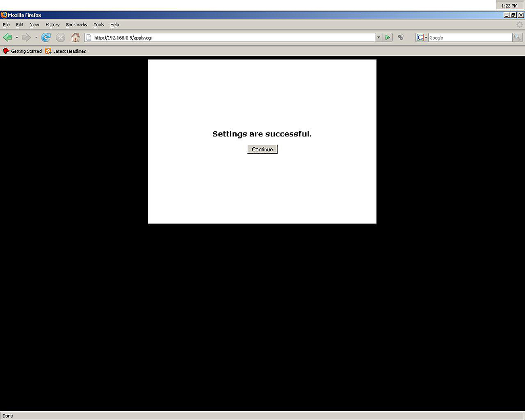Click the 1:22 PM system clock
The image size is (525, 420).
coord(509,6)
